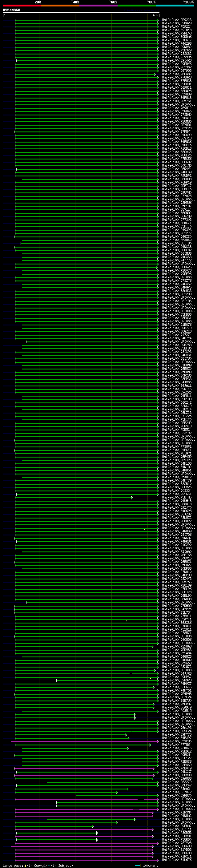This screenshot has width=197, height=868.
Task: Select hit UniRef100_B0YCP0
Action: coord(177,128)
